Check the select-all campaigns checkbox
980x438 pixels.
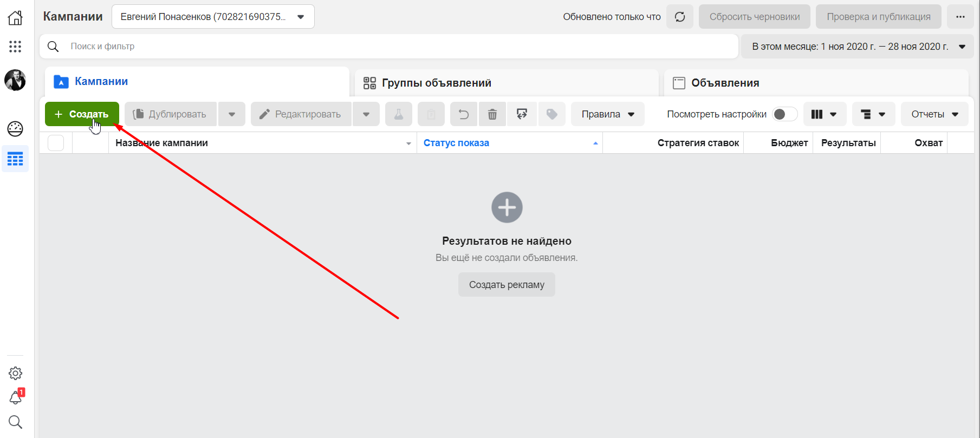point(56,143)
